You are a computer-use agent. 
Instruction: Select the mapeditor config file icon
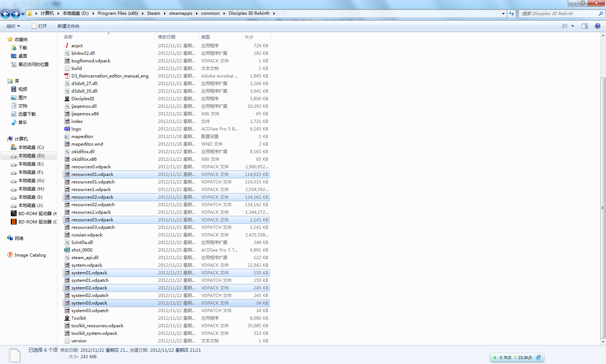click(67, 137)
